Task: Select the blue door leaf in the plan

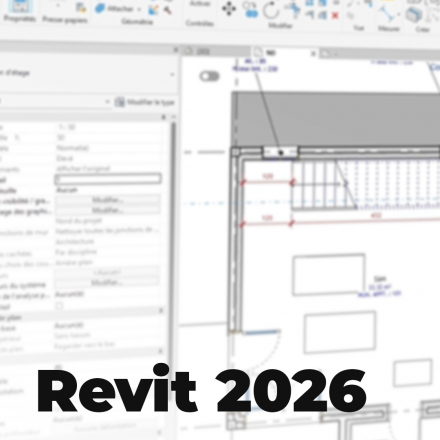Action: (x=262, y=332)
